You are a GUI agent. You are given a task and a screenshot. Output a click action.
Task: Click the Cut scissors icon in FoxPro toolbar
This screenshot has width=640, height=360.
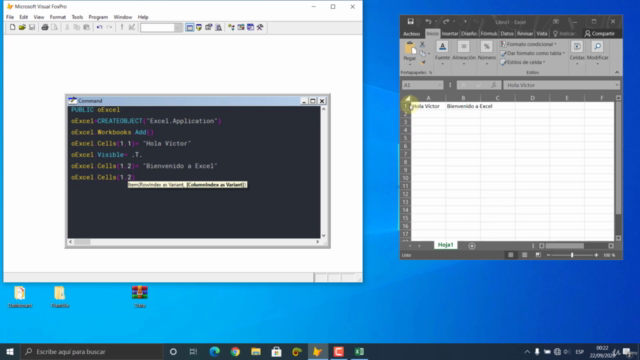click(67, 27)
